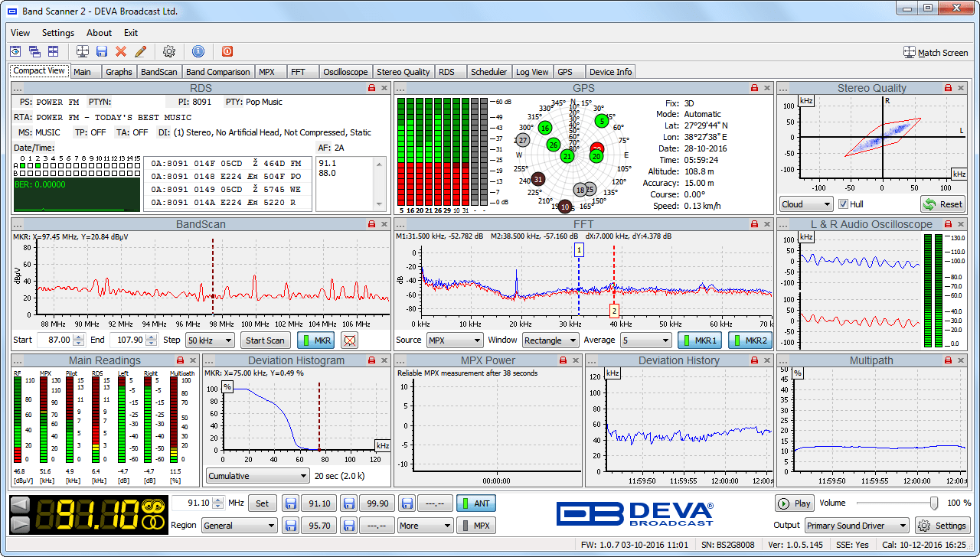Click the red power toolbar icon
Screen dimensions: 980x557
tap(227, 51)
